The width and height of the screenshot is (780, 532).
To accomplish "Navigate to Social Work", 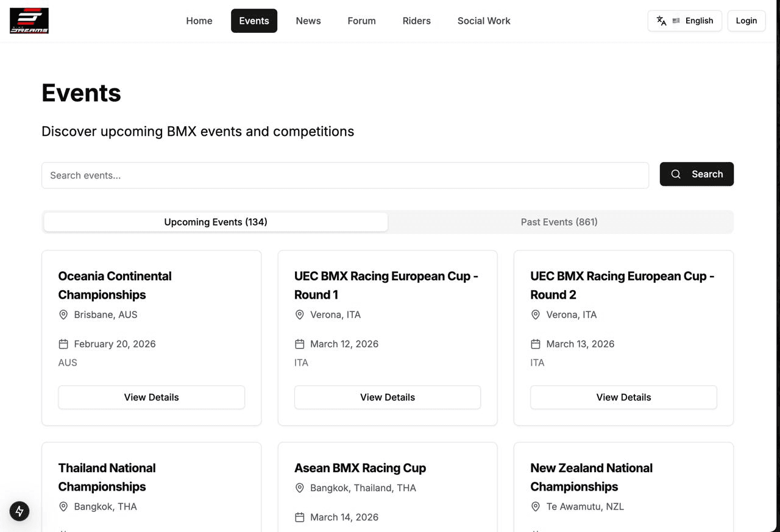I will coord(484,21).
